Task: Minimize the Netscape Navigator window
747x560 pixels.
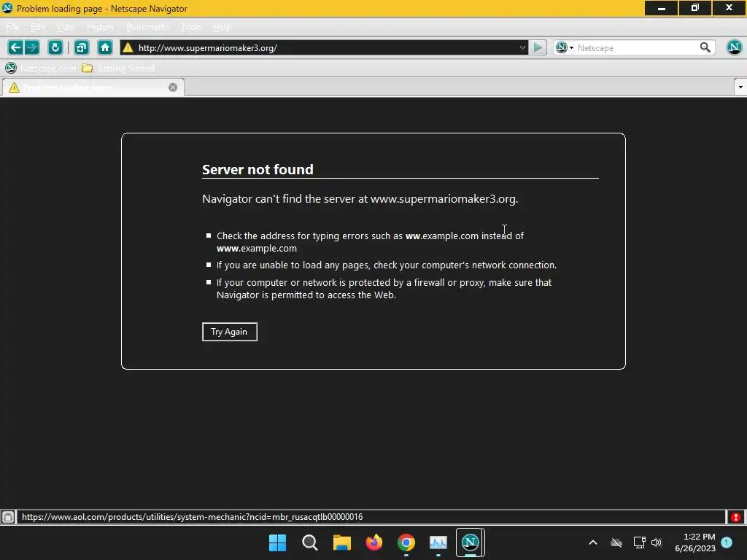Action: click(661, 8)
